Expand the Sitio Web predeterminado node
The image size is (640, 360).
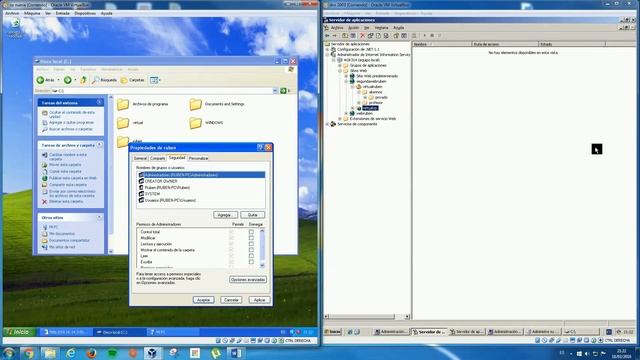point(347,76)
